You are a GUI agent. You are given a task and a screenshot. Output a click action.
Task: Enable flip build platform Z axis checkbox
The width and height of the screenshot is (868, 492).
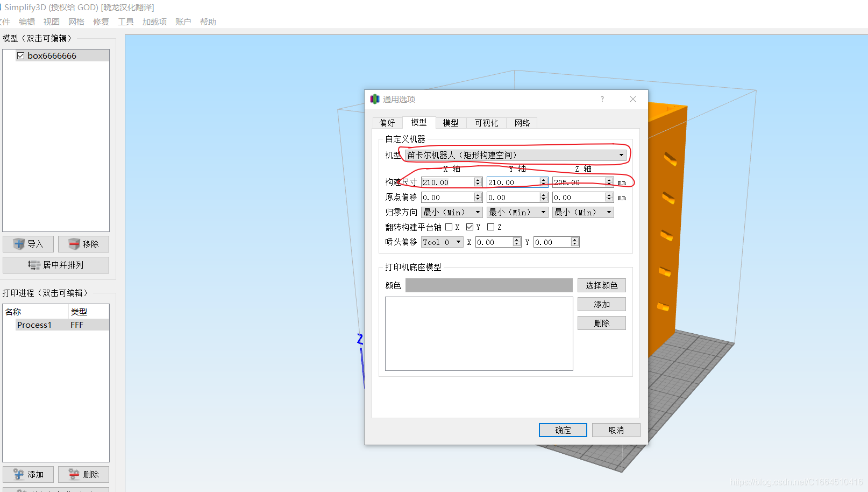tap(490, 227)
